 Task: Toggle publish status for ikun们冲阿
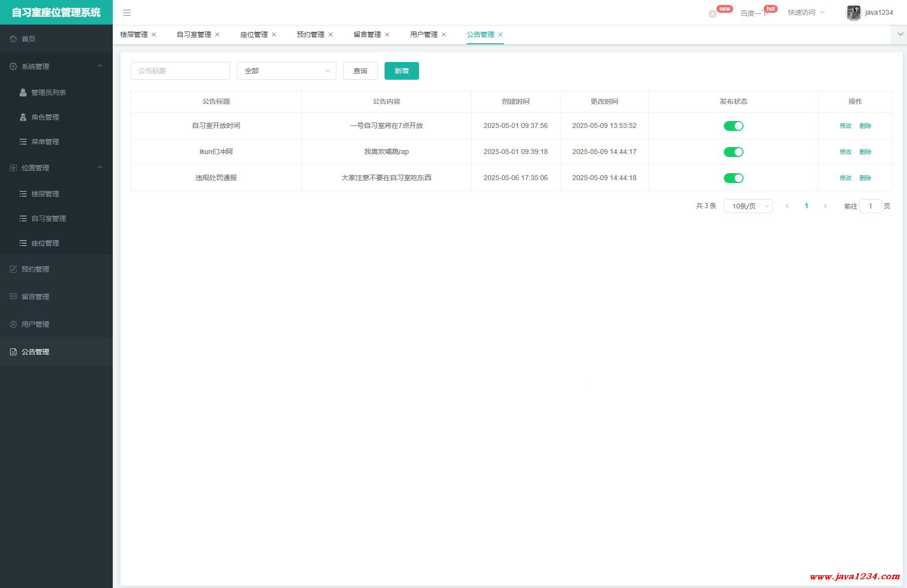pos(733,152)
